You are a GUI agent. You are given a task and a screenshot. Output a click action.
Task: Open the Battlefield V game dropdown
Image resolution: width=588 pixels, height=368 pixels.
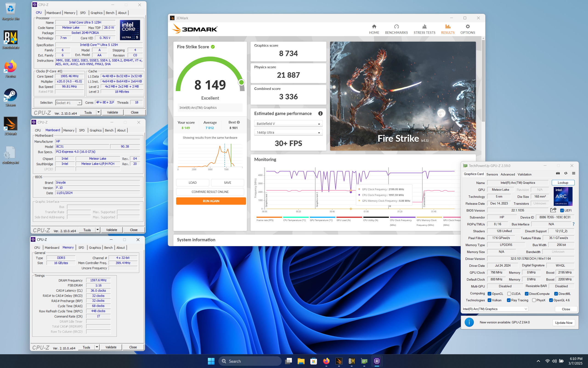pyautogui.click(x=288, y=124)
